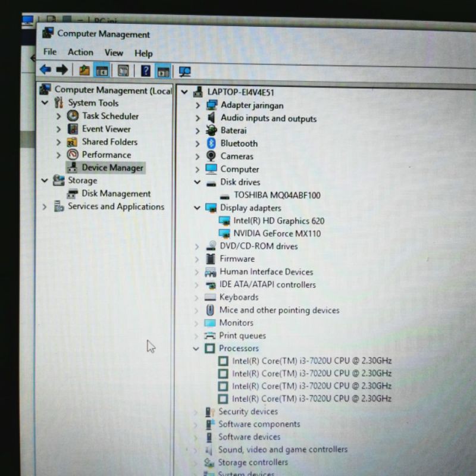Select Event Viewer in System Tools
Viewport: 476px width, 476px height.
pyautogui.click(x=106, y=129)
